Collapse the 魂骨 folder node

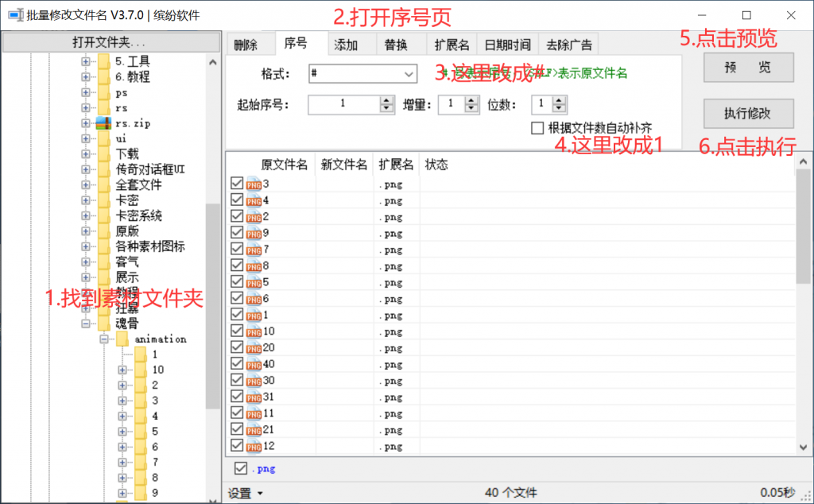tap(86, 324)
